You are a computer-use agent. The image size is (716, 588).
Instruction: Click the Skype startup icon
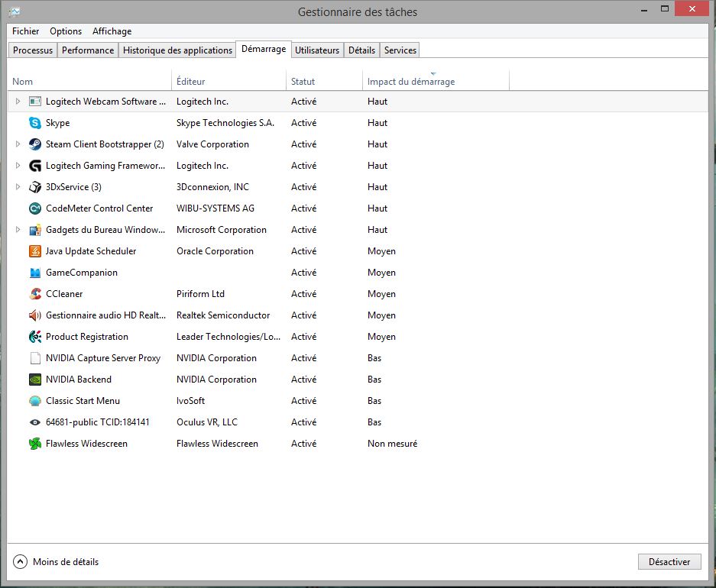point(35,123)
